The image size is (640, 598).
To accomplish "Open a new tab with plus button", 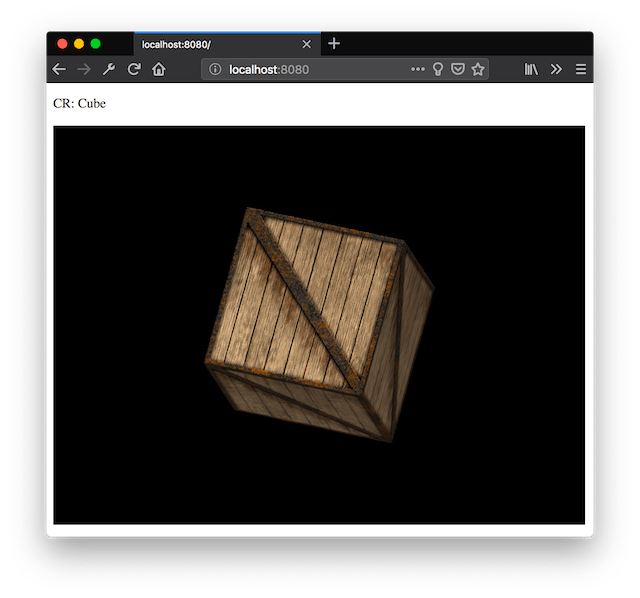I will 334,44.
